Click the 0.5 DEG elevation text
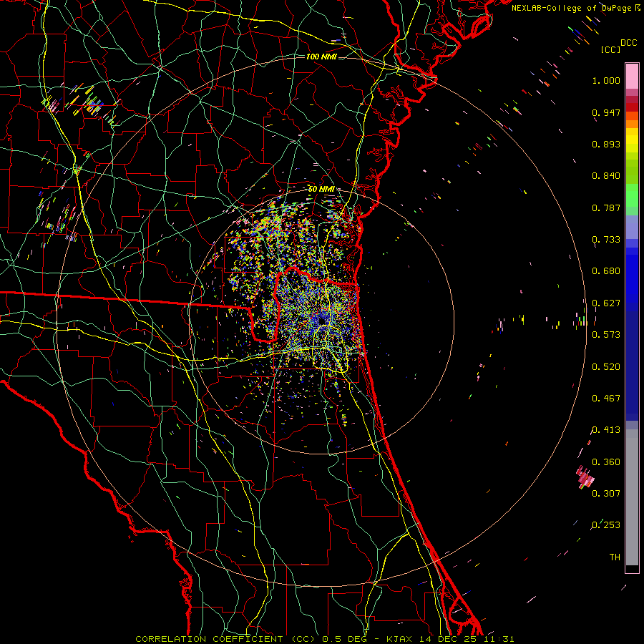 click(344, 639)
